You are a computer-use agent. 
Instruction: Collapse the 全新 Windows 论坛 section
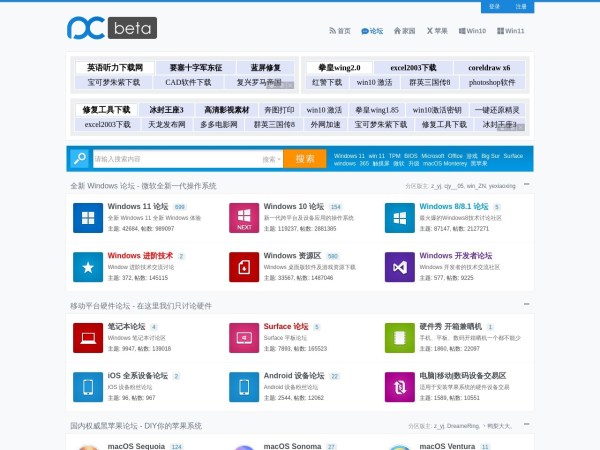pos(526,185)
